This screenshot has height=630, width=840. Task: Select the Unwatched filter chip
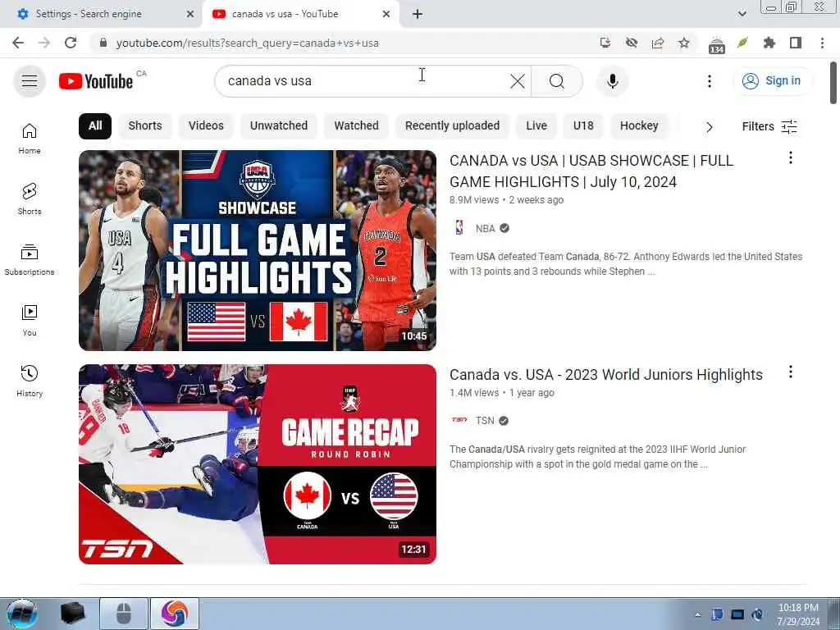(279, 126)
